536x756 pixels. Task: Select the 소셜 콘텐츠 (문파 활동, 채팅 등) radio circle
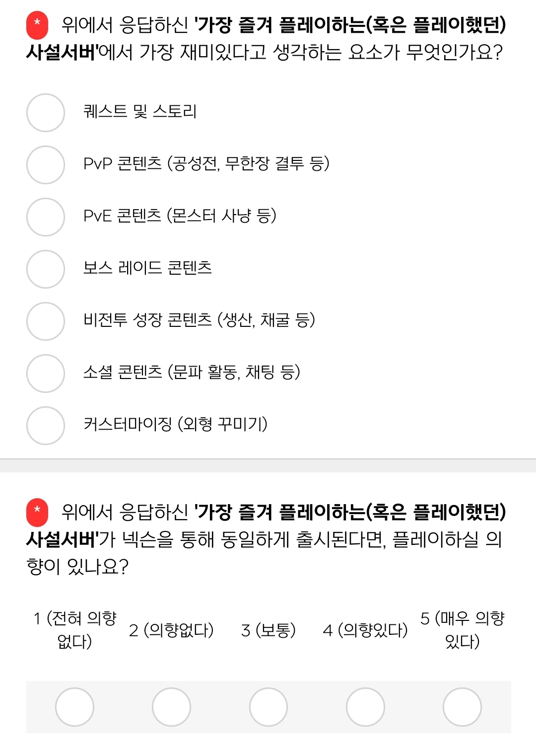(46, 374)
